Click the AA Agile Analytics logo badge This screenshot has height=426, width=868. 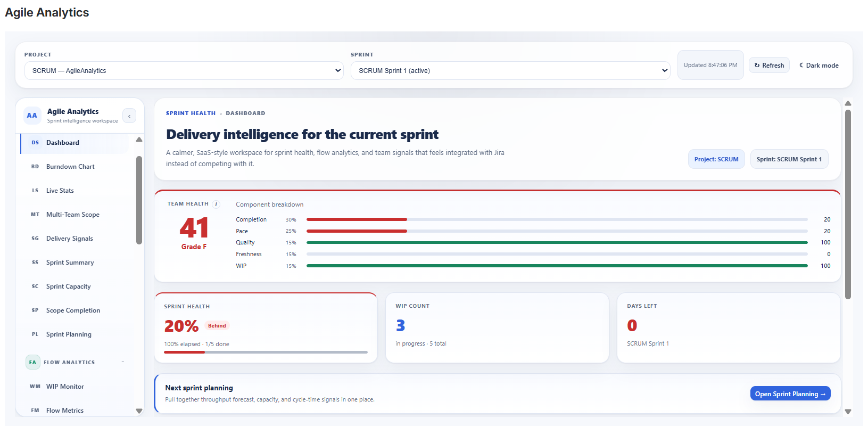coord(32,116)
